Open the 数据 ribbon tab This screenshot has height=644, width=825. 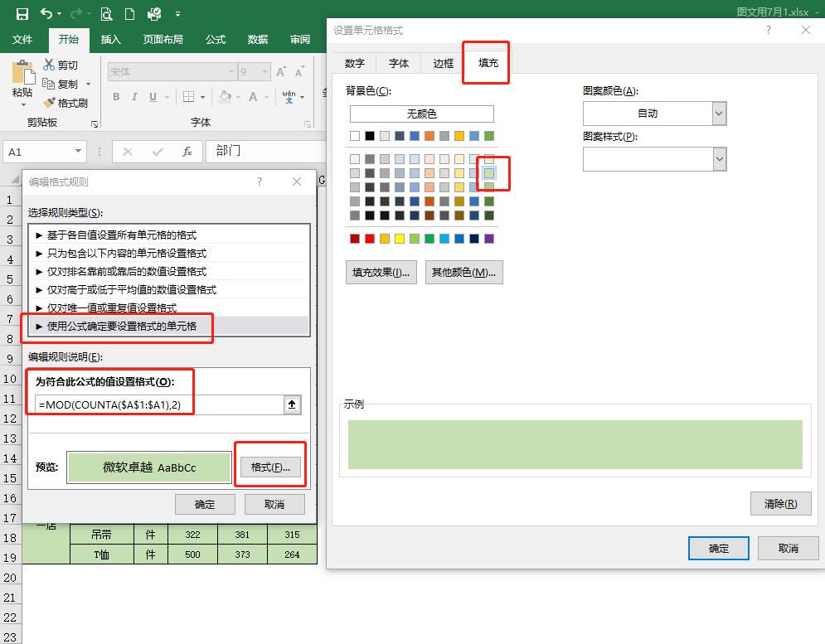tap(257, 39)
